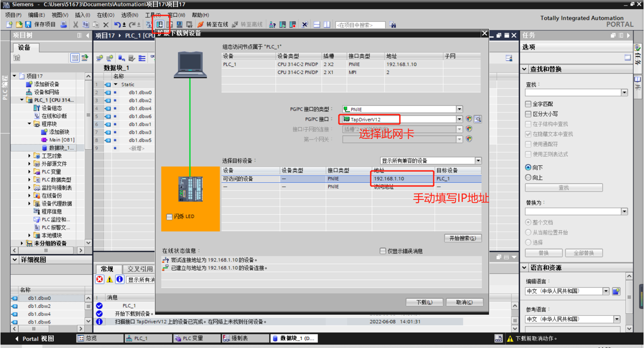This screenshot has width=644, height=348.
Task: Open the 帮助(H) menu
Action: coord(200,15)
